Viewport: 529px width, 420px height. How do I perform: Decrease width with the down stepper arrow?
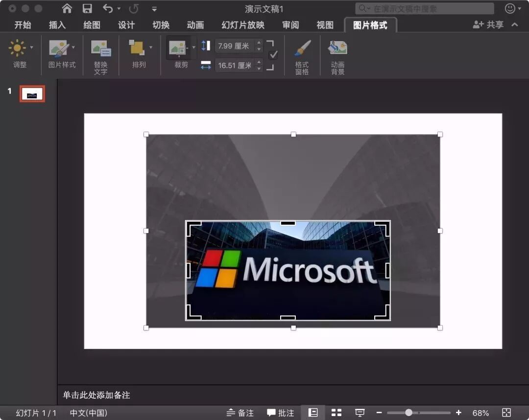coord(259,69)
